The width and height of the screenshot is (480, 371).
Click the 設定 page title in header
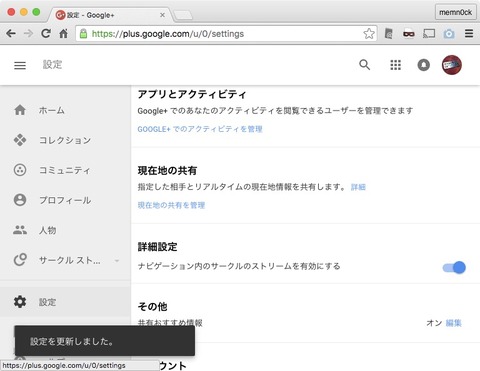52,65
